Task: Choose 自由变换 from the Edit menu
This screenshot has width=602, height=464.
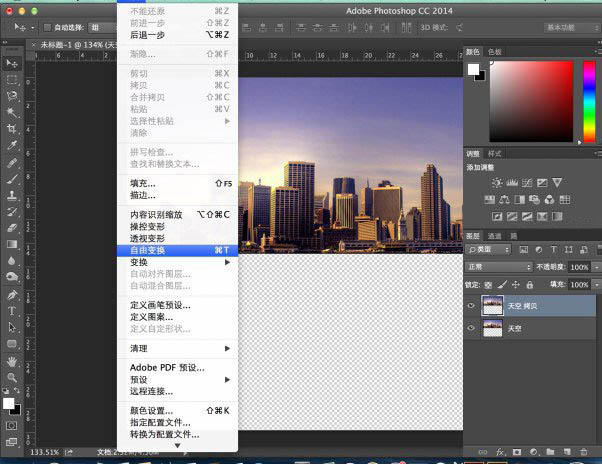Action: point(178,250)
